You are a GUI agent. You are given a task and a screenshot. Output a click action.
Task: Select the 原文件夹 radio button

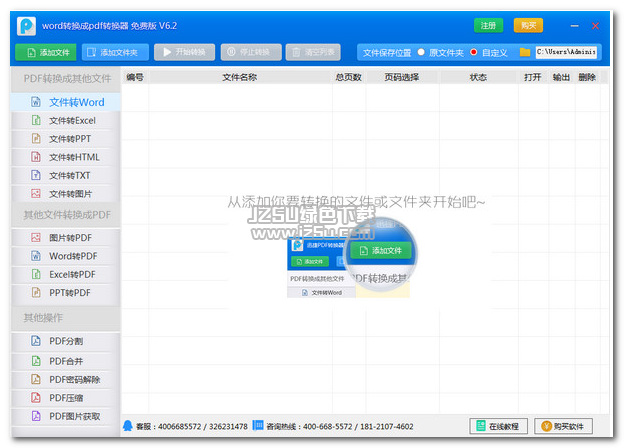point(421,52)
